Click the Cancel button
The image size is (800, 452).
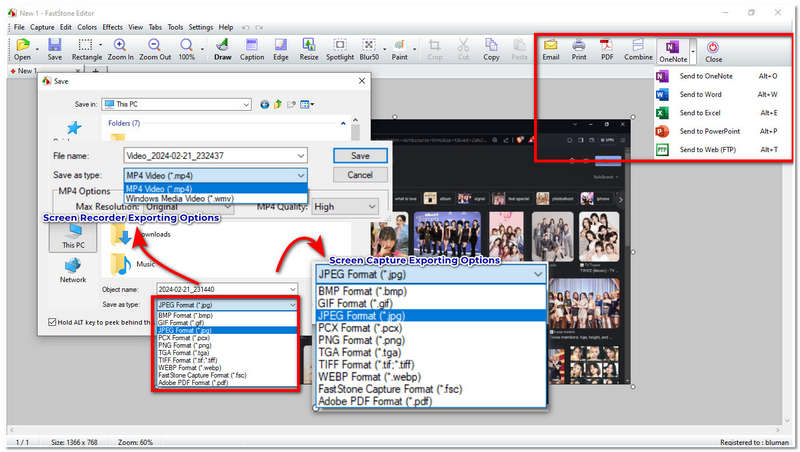[360, 175]
